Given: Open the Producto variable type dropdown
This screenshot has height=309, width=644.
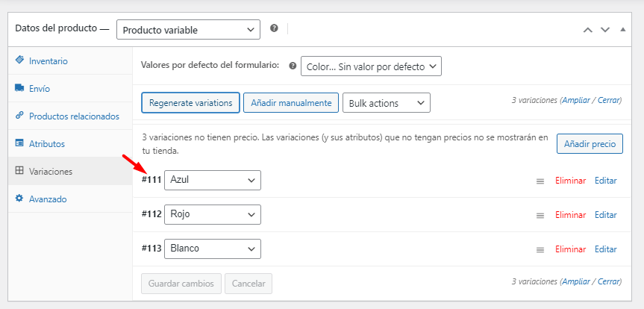Looking at the screenshot, I should [188, 30].
